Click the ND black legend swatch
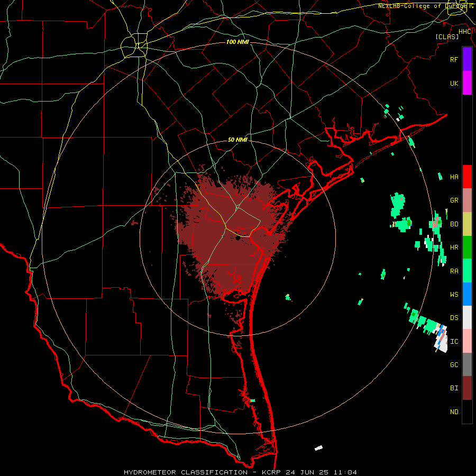476x476 pixels. 467,411
